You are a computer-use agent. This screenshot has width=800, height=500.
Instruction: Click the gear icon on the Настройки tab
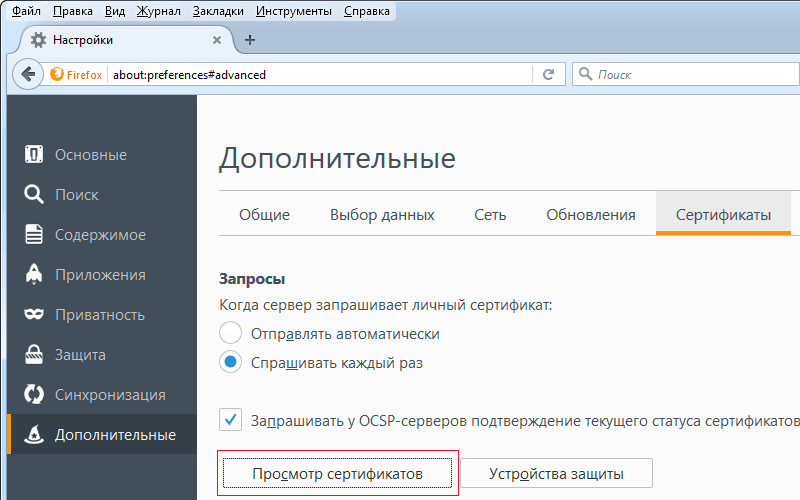(x=38, y=40)
